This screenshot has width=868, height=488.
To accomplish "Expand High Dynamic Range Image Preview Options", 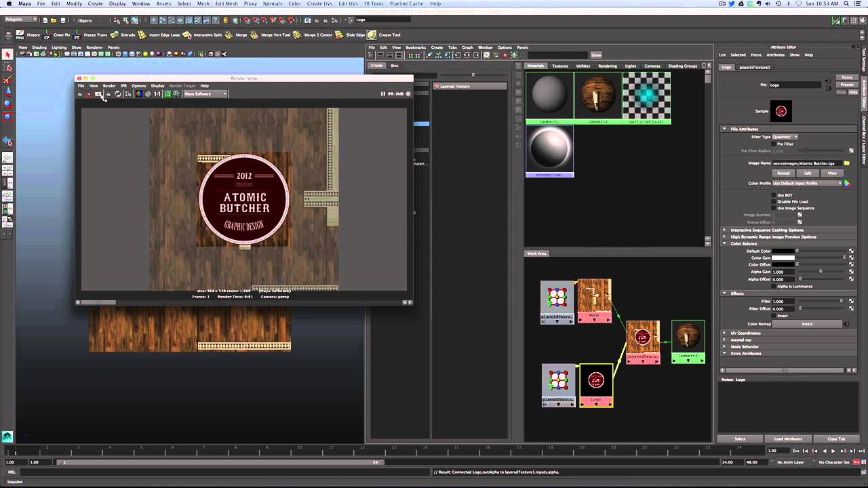I will [725, 237].
